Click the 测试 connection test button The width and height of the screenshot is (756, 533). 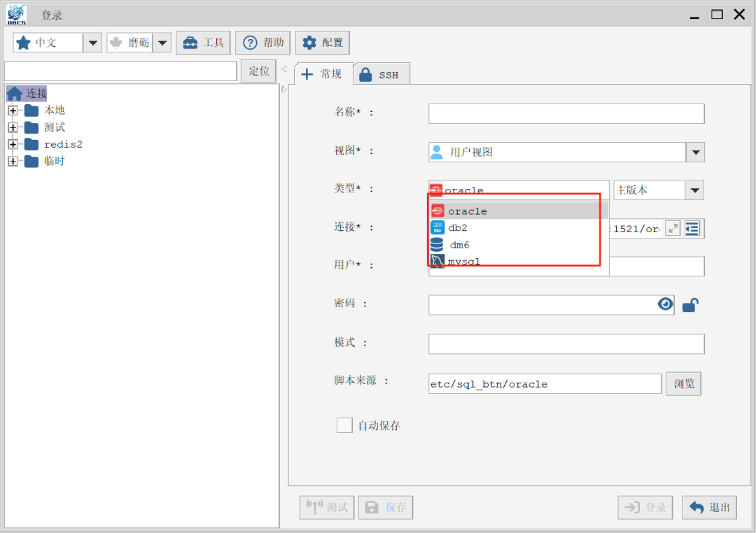(327, 507)
